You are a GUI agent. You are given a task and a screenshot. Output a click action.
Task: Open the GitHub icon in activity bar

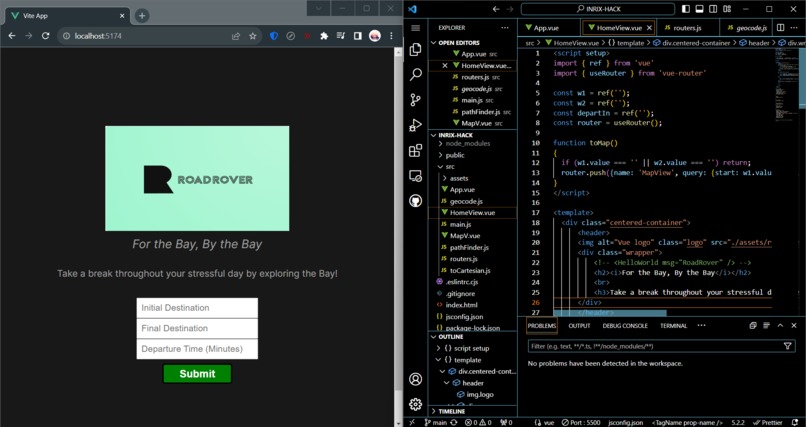415,200
